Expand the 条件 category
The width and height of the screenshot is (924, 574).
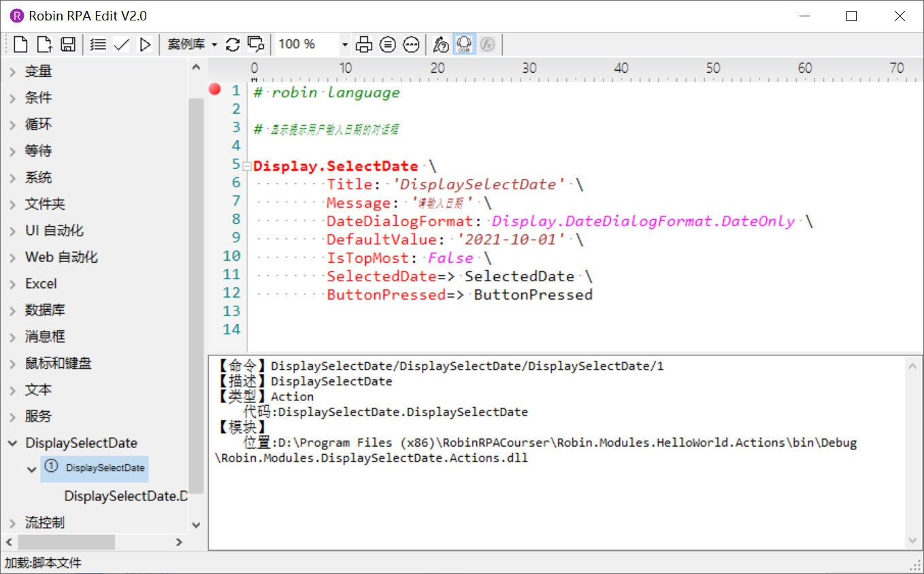click(x=13, y=98)
